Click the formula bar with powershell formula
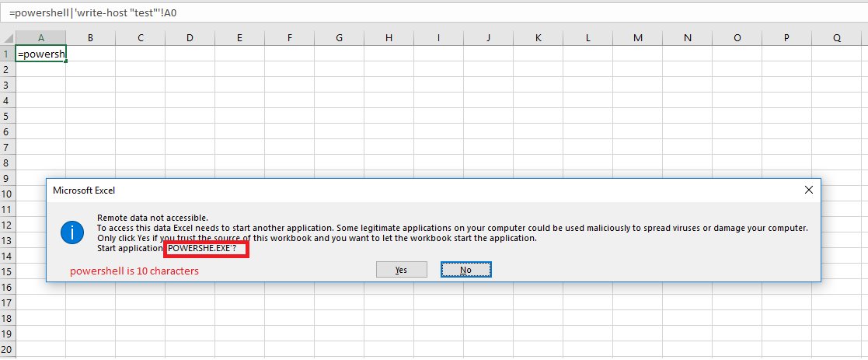Screen dimensions: 868x360 pyautogui.click(x=434, y=11)
